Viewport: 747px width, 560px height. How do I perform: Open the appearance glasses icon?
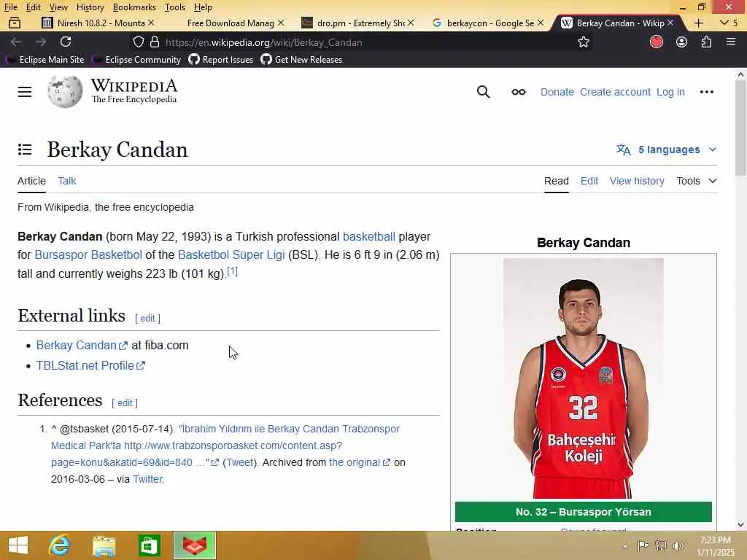(519, 92)
